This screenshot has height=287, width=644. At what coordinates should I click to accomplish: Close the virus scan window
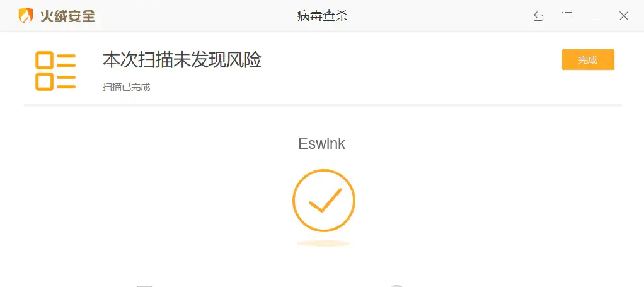[623, 16]
